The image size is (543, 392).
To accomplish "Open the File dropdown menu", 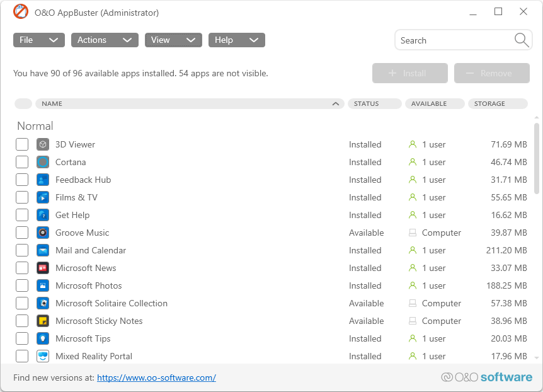I will [39, 40].
